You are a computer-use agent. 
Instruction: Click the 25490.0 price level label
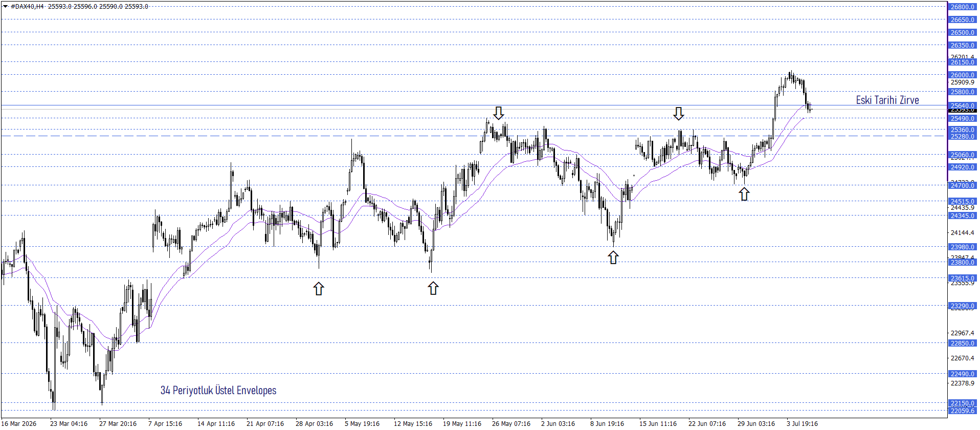coord(962,118)
